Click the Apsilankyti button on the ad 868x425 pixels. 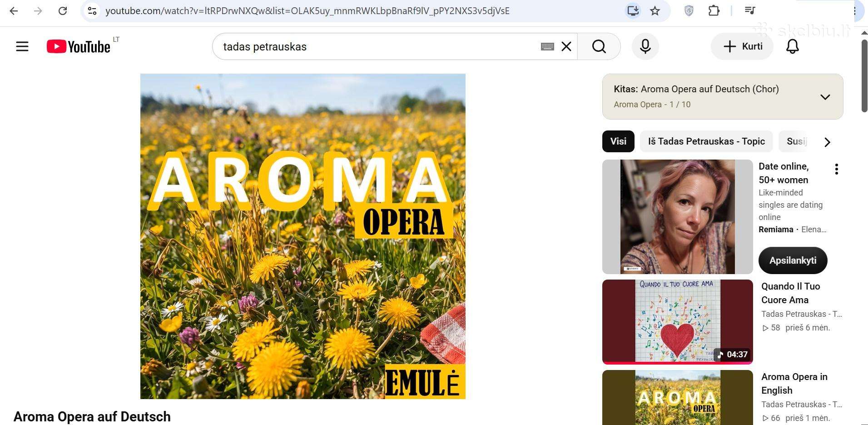tap(793, 260)
